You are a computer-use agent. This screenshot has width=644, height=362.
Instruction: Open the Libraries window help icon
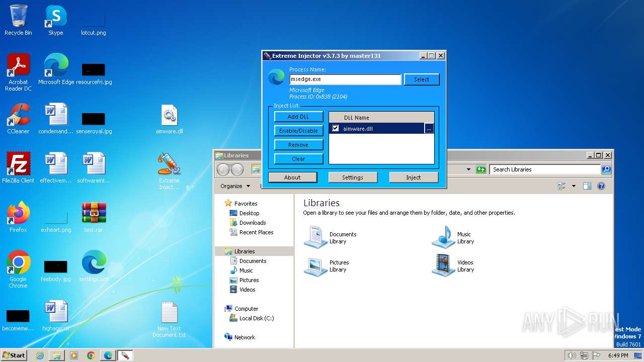tap(601, 186)
